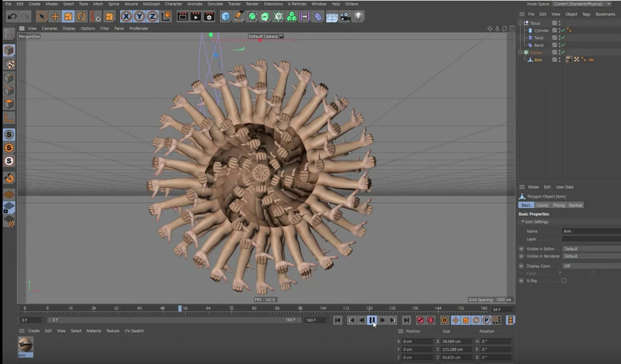Add a Cube primitive object

point(226,16)
